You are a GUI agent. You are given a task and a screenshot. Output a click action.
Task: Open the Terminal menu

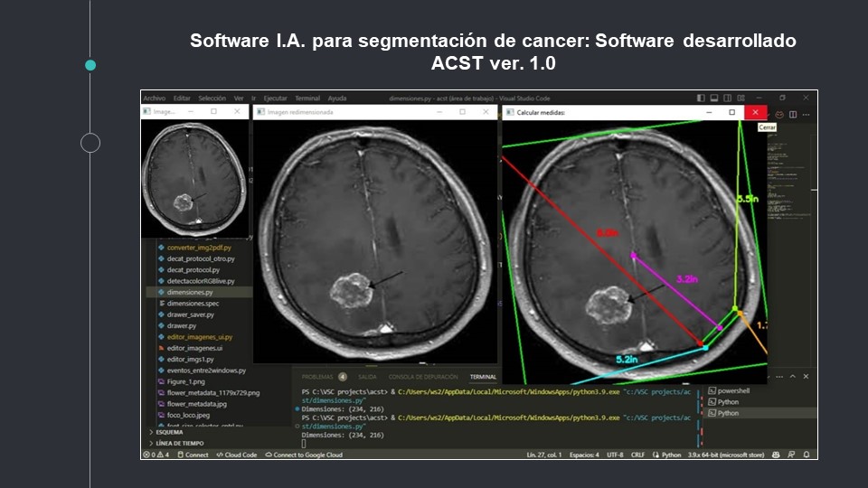307,98
